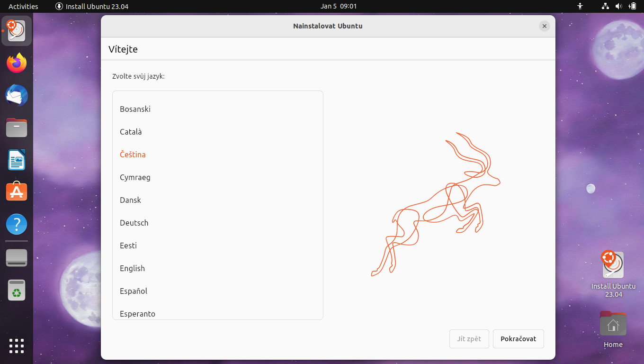Close the Nainstalovat Ubuntu window
The height and width of the screenshot is (364, 644).
pyautogui.click(x=545, y=26)
